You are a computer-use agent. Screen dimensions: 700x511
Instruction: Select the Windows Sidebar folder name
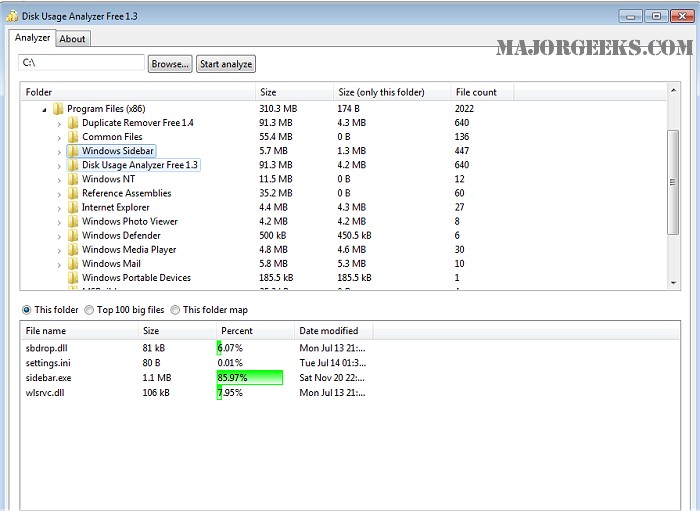point(118,151)
